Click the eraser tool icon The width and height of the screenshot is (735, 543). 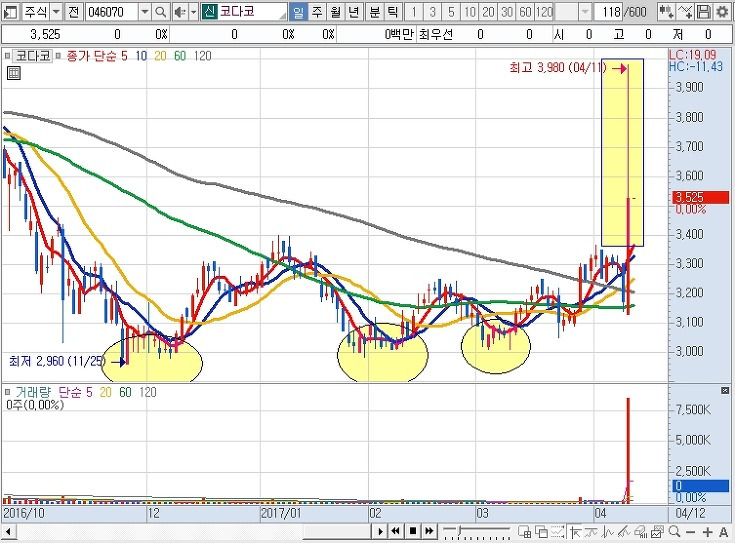[x=640, y=532]
